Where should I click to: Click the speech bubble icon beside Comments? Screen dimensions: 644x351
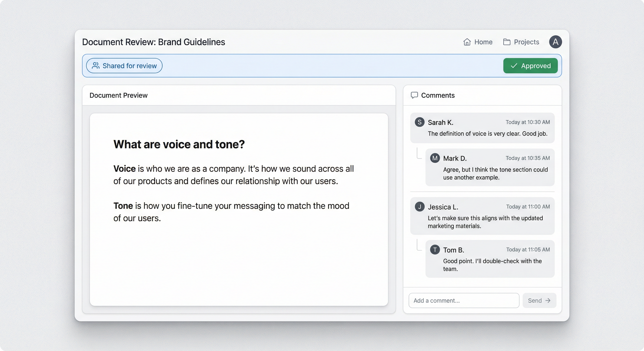[414, 95]
